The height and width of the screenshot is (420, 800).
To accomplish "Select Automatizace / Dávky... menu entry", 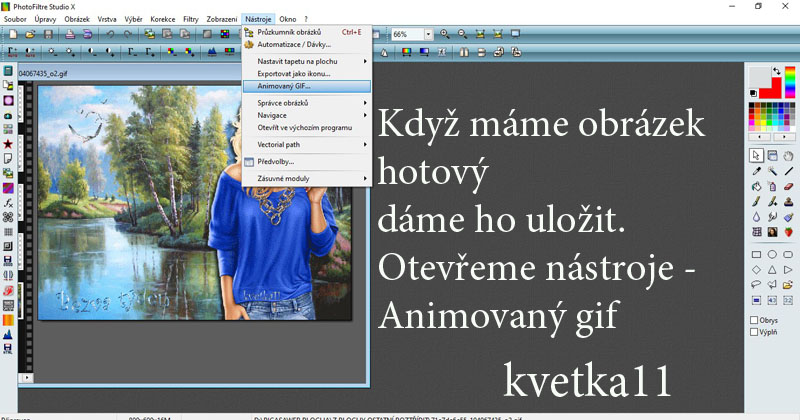I will coord(307,44).
